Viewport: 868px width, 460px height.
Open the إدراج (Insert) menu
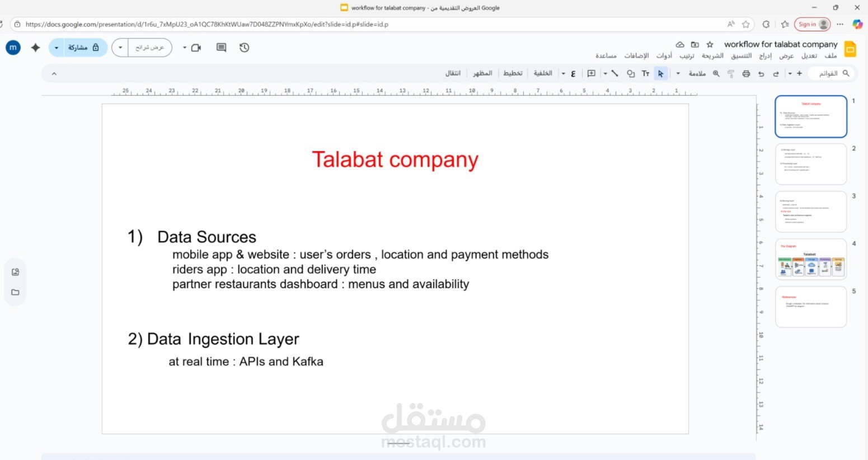click(765, 56)
